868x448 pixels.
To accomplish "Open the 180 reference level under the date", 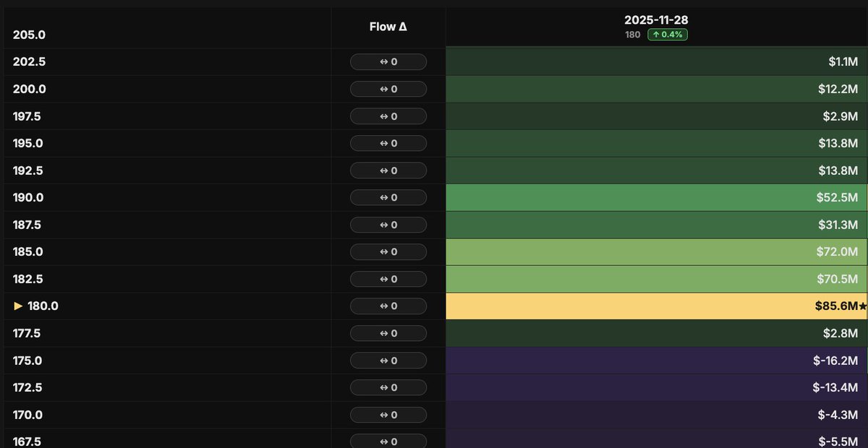I will [x=632, y=34].
